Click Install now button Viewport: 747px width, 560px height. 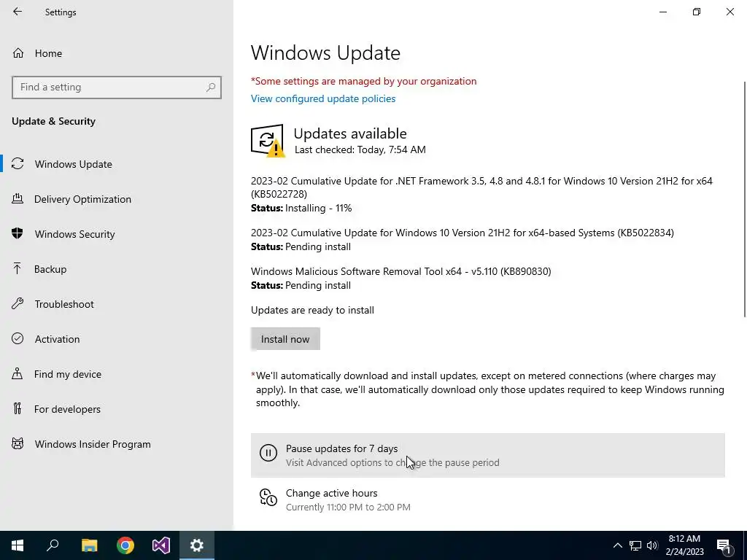click(x=285, y=339)
